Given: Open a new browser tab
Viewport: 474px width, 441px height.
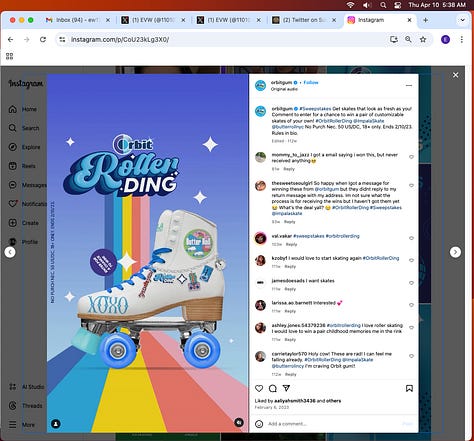Looking at the screenshot, I should 425,20.
